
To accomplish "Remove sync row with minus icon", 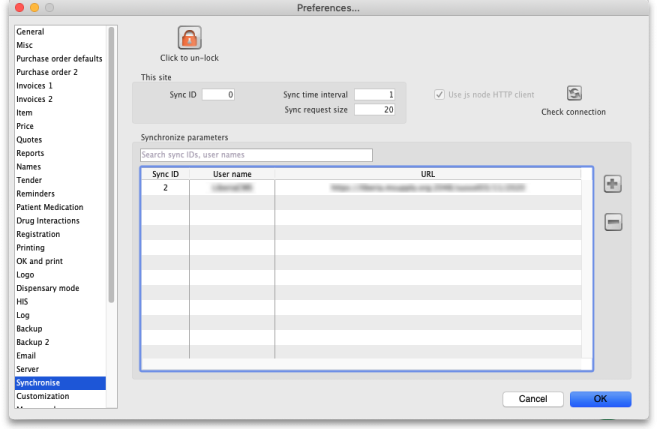I will click(x=612, y=222).
